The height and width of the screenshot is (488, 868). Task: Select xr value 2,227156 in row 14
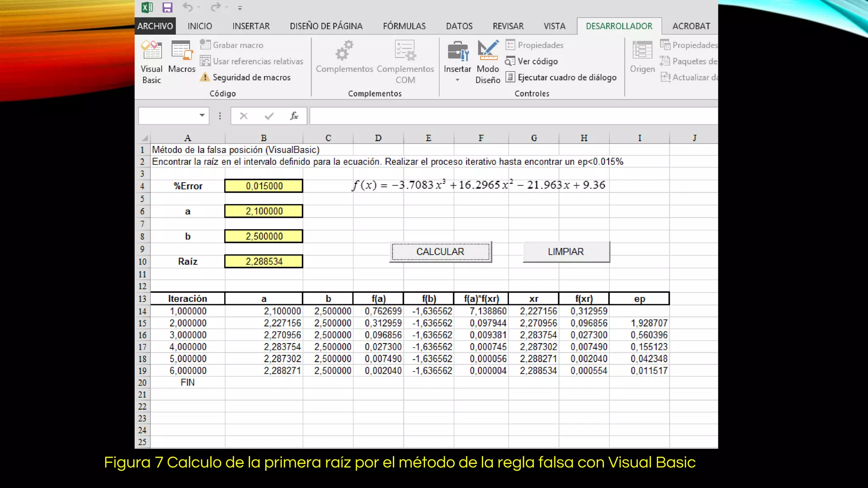534,311
